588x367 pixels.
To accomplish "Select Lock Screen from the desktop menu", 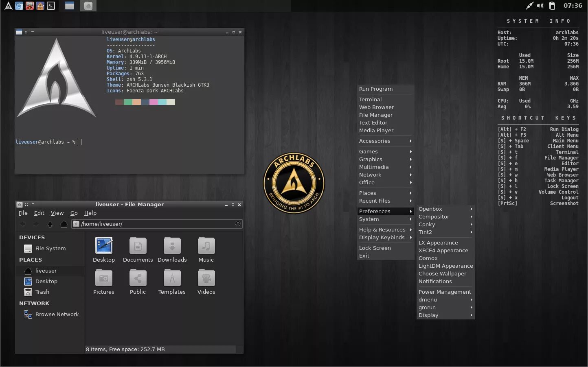I will point(386,248).
